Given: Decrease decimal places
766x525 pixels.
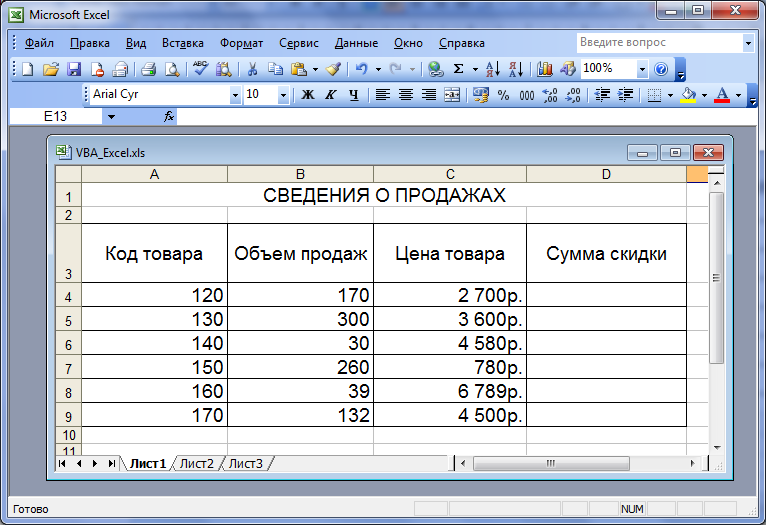Looking at the screenshot, I should coord(573,95).
